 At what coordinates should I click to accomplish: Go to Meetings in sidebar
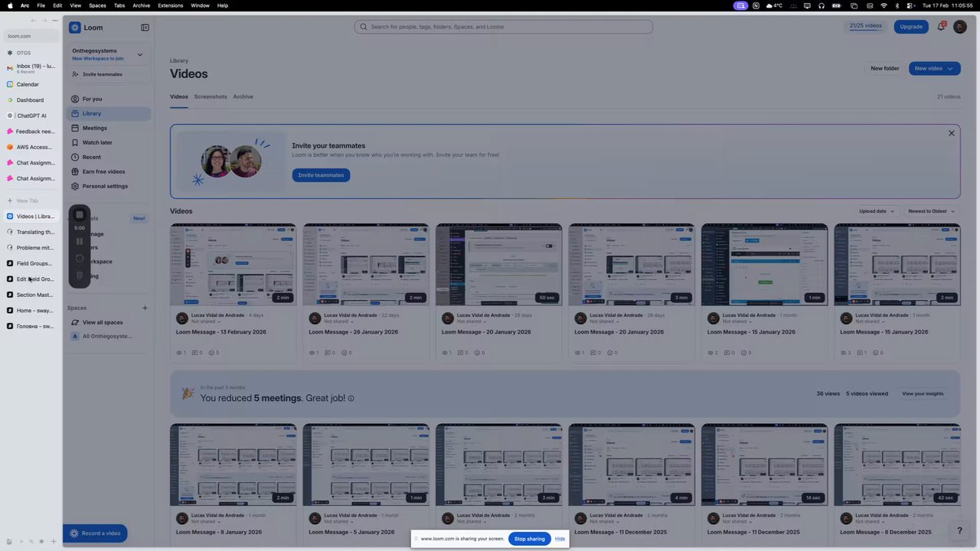coord(108,128)
